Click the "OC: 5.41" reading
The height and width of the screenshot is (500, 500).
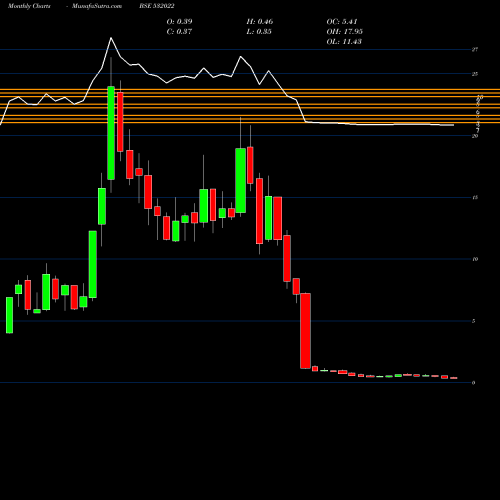pyautogui.click(x=342, y=21)
